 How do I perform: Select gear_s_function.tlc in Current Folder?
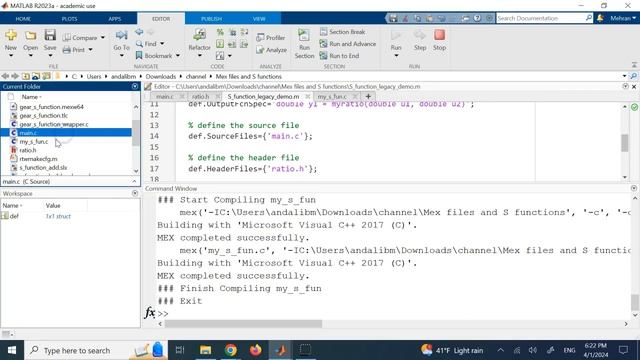43,116
